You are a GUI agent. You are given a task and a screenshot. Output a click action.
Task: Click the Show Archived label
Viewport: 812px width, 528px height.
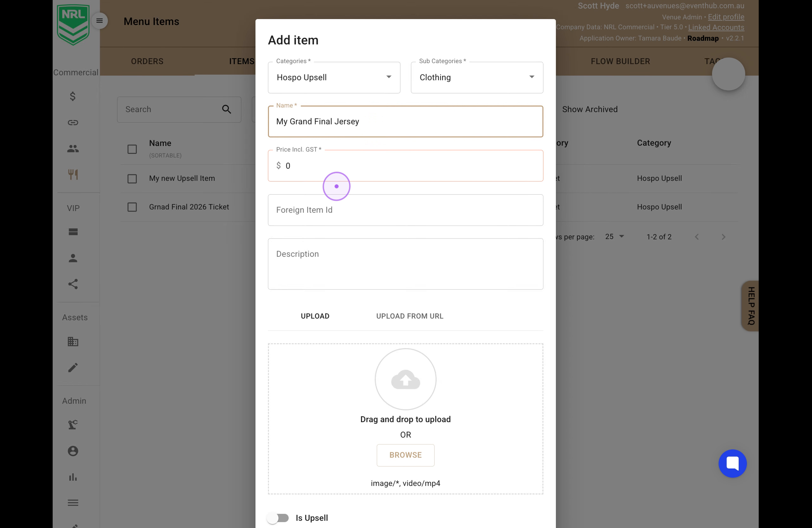click(x=590, y=109)
